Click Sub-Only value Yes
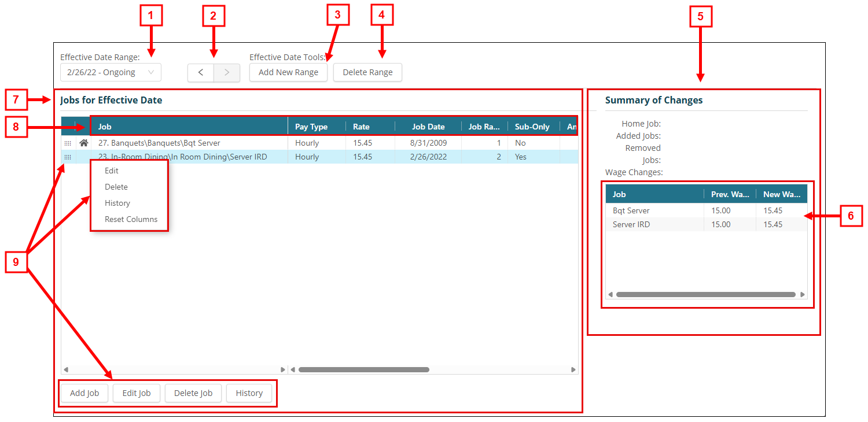Image resolution: width=868 pixels, height=422 pixels. point(534,157)
